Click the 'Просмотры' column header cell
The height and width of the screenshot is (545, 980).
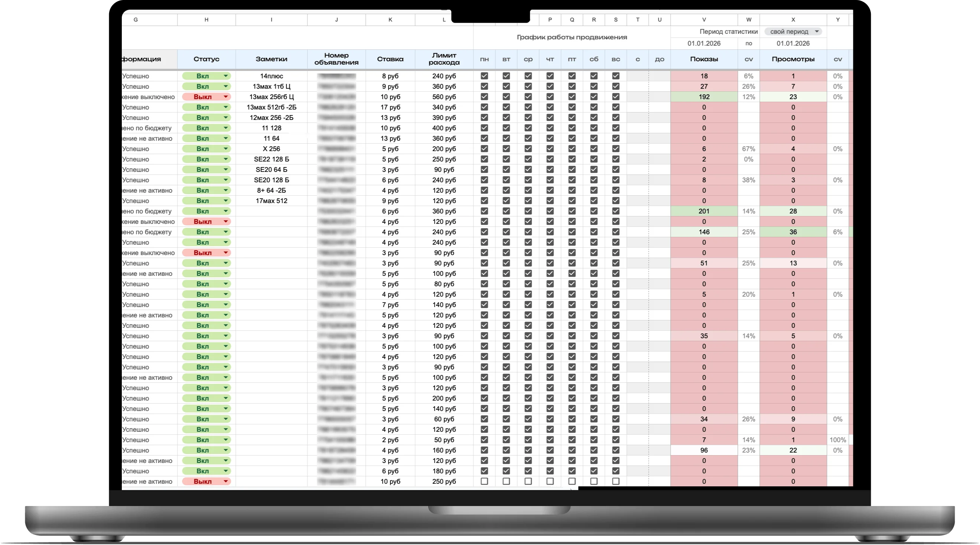coord(793,59)
